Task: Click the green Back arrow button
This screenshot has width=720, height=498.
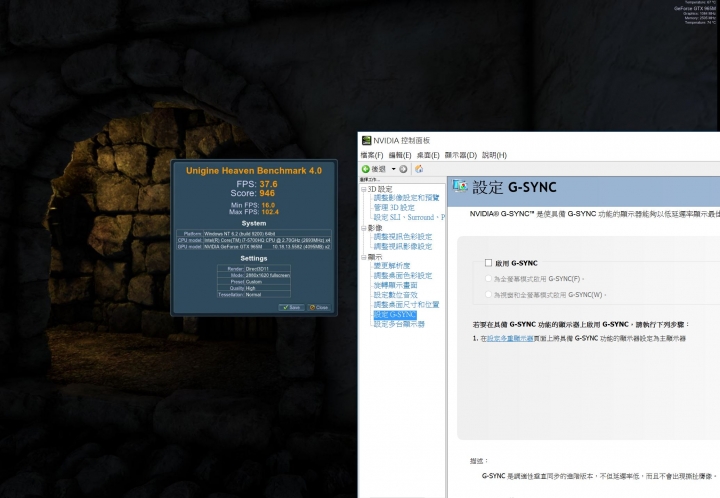Action: (366, 169)
